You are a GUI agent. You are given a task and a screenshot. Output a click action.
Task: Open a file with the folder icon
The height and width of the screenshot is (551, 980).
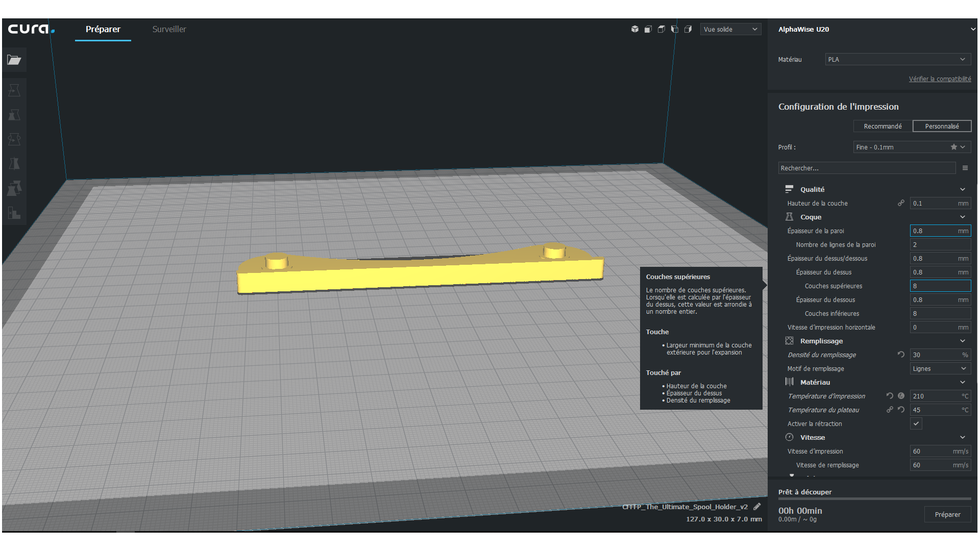point(14,60)
